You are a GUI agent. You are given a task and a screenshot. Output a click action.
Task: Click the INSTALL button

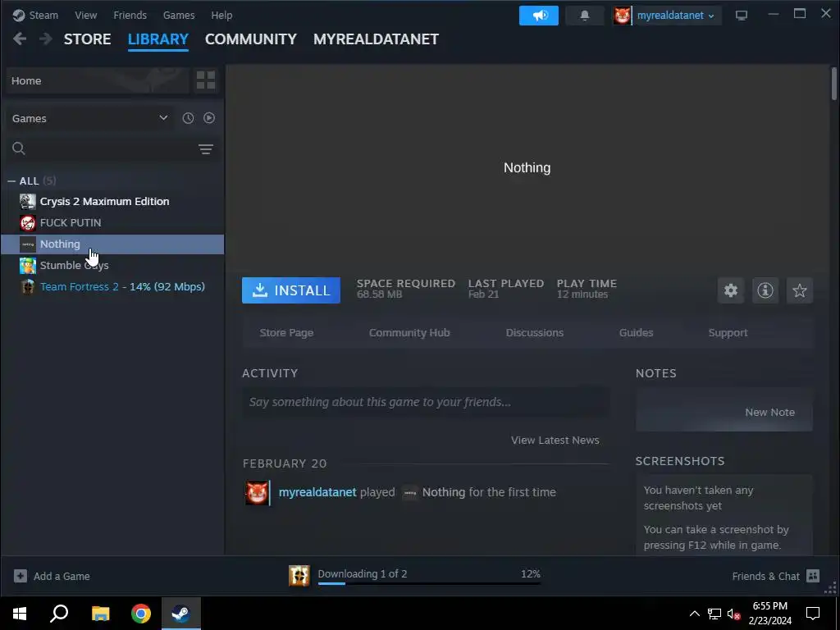pyautogui.click(x=291, y=290)
